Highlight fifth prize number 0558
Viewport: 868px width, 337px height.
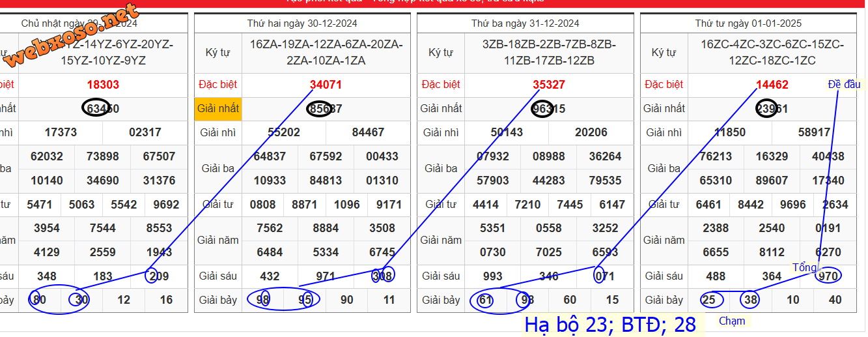point(549,228)
